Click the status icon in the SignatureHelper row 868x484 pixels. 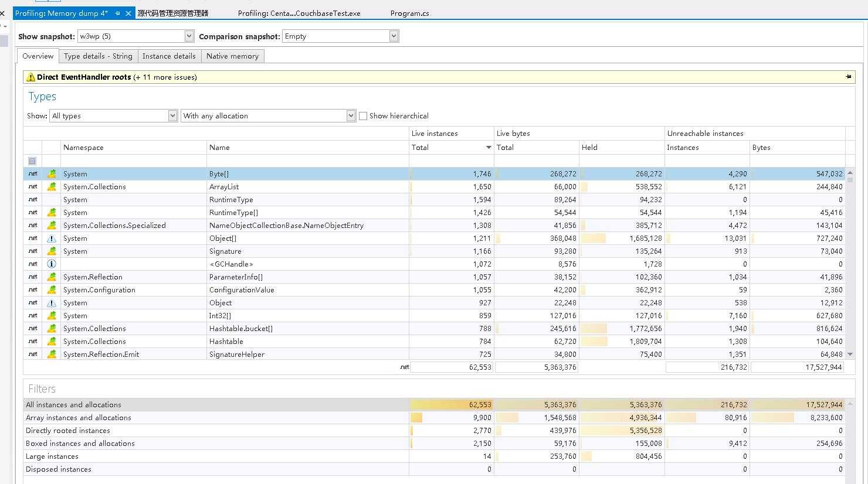(x=52, y=355)
